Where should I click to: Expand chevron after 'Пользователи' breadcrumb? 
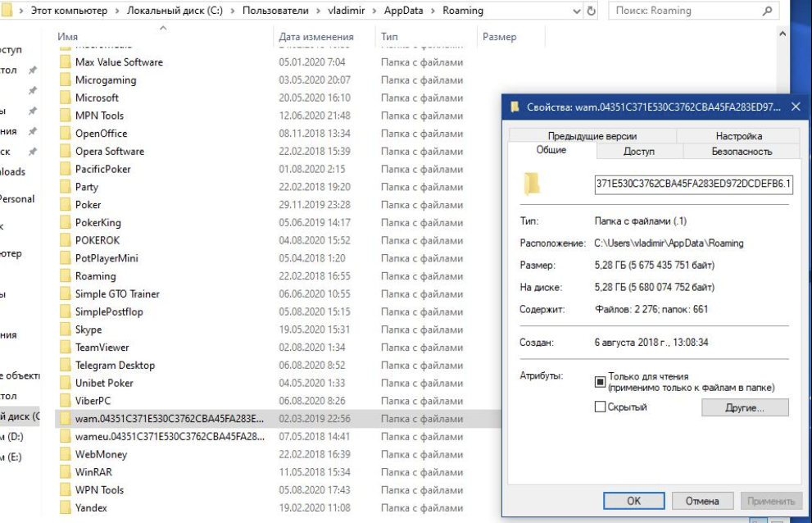[x=318, y=11]
